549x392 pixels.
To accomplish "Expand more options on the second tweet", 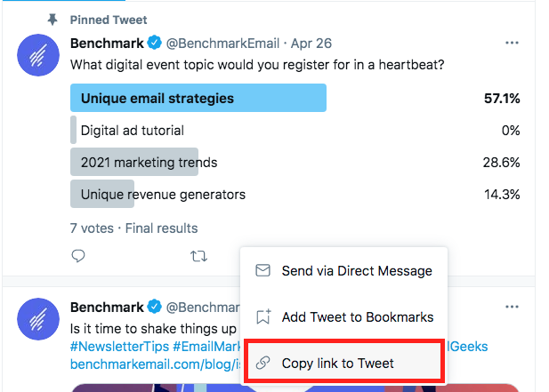I will click(512, 308).
